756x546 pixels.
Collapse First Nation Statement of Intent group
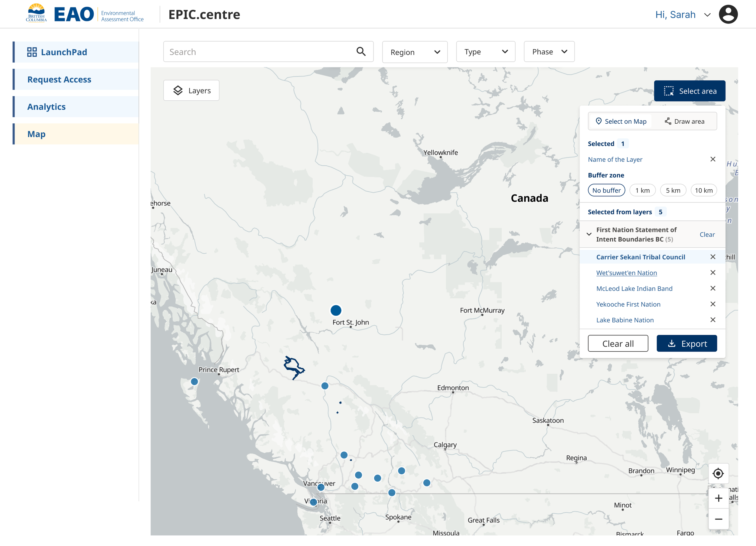[589, 234]
